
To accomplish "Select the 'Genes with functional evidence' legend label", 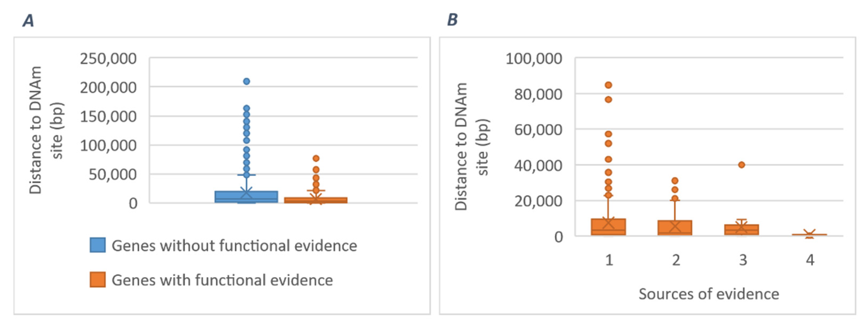I will point(222,280).
